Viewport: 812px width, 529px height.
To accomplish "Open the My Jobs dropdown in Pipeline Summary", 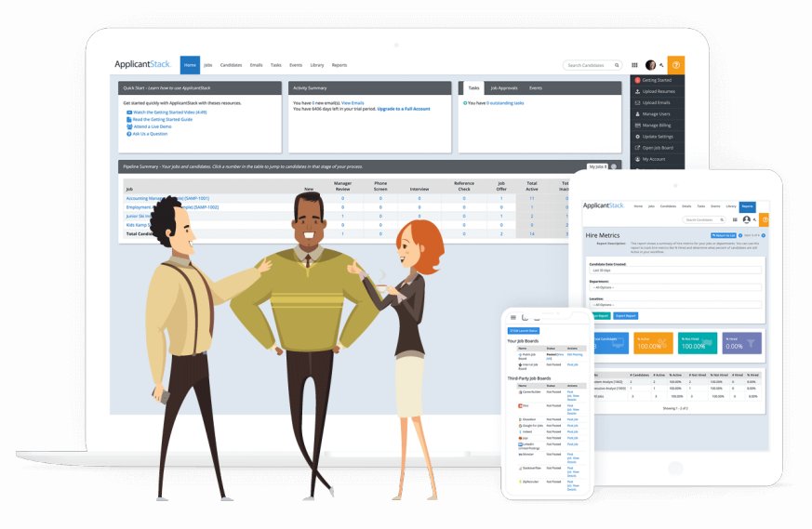I will click(598, 166).
